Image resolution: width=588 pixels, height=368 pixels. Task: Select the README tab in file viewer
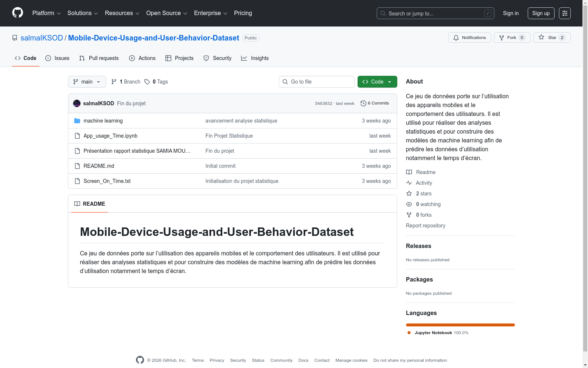(90, 204)
